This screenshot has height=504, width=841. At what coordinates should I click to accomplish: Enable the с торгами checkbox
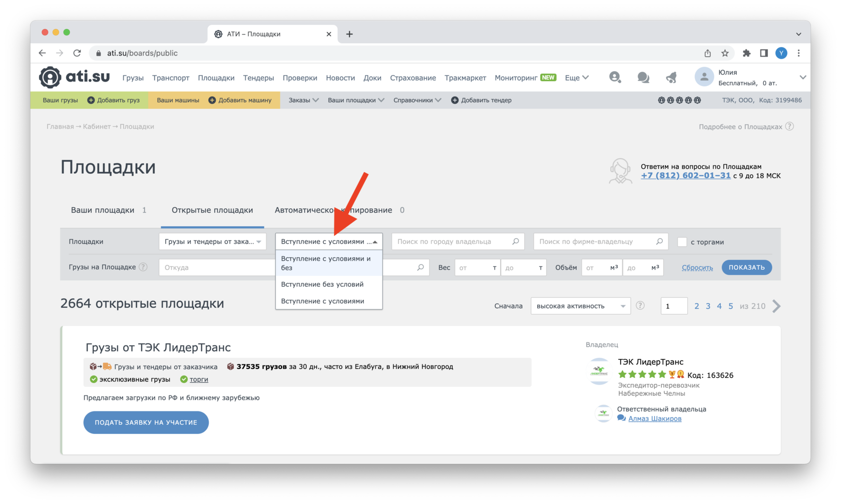(682, 242)
